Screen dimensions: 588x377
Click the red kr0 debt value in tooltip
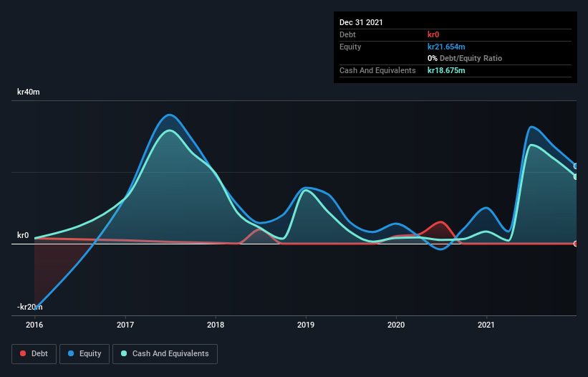[433, 34]
